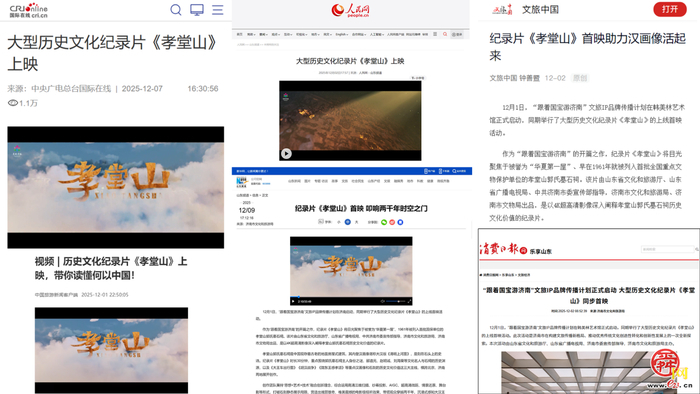This screenshot has height=394, width=700.
Task: Seek on the article video progress bar
Action: (x=351, y=296)
